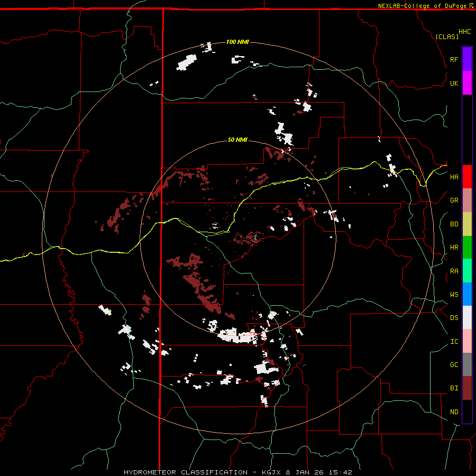The width and height of the screenshot is (476, 476).
Task: Click the RF legend label text
Action: (x=454, y=59)
